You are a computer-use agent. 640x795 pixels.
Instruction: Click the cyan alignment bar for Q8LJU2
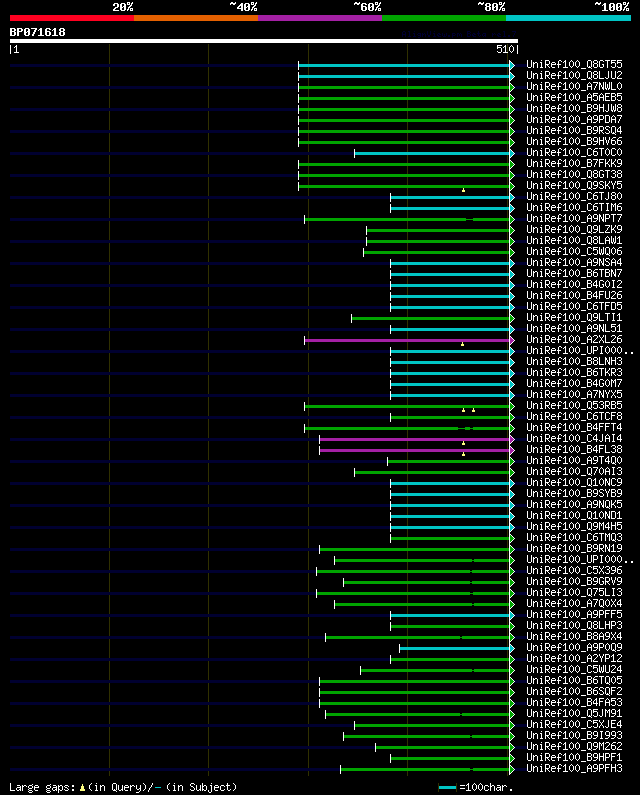(404, 77)
